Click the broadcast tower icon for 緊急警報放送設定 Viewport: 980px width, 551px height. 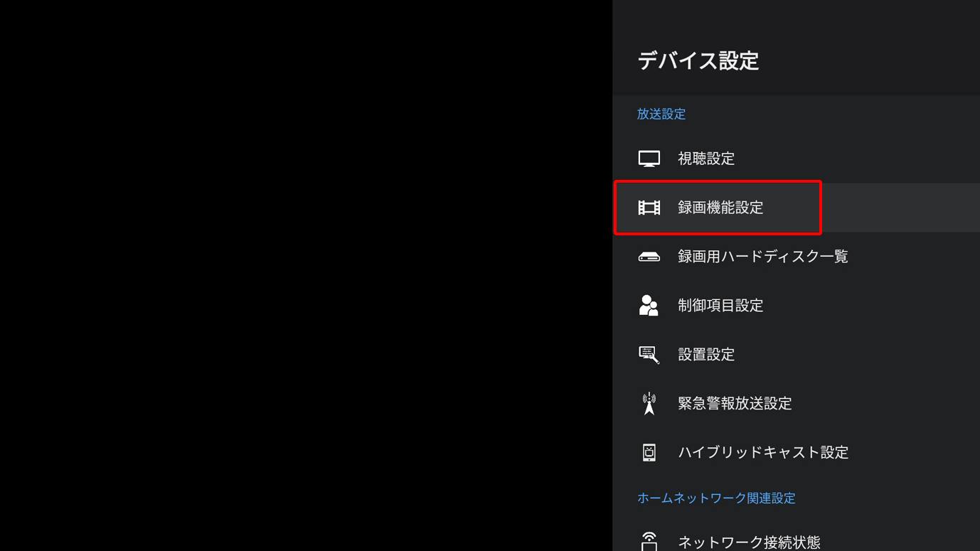(x=649, y=403)
